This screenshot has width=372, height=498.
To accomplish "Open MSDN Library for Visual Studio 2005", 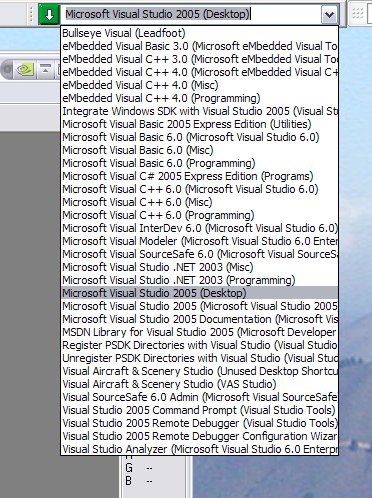I will [200, 332].
